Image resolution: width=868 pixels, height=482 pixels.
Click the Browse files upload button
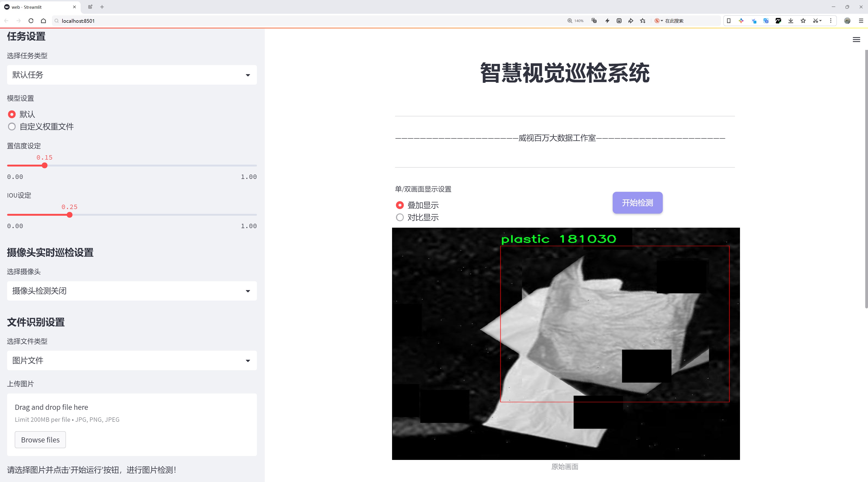40,439
